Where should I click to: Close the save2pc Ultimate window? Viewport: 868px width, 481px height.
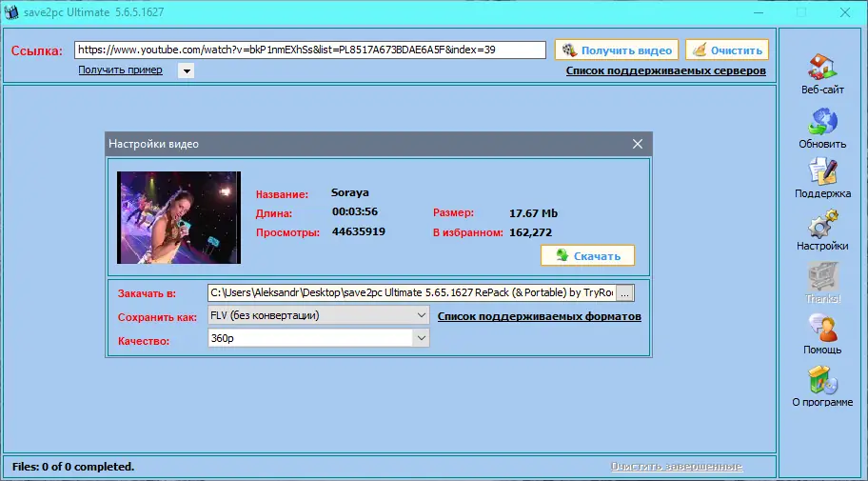[845, 12]
